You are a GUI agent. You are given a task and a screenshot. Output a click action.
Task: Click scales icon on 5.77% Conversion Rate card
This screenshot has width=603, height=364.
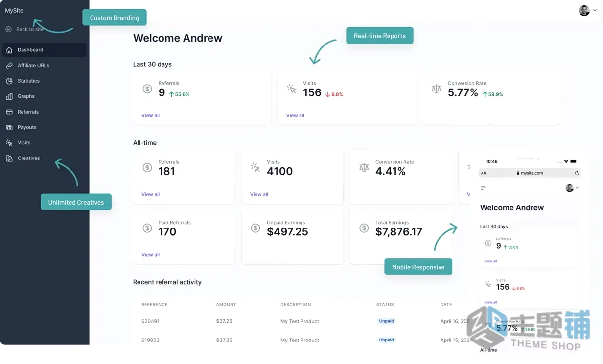pyautogui.click(x=437, y=89)
